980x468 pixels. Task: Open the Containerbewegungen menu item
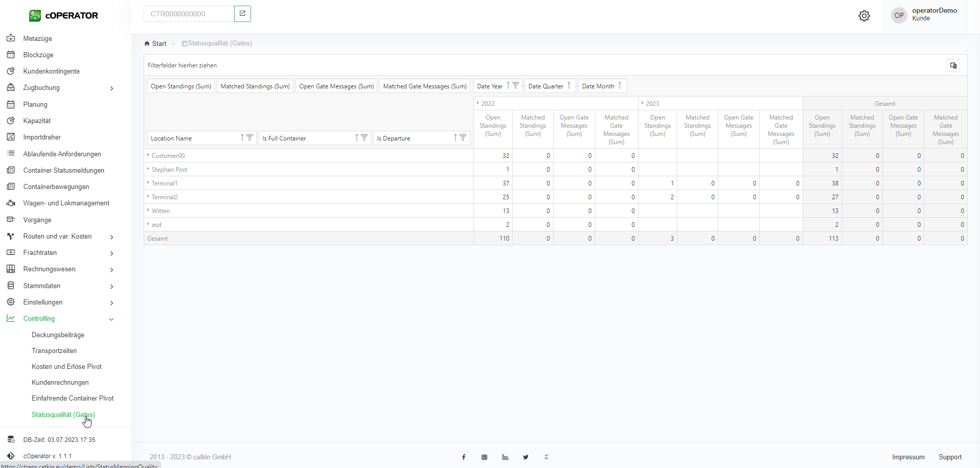pyautogui.click(x=56, y=186)
